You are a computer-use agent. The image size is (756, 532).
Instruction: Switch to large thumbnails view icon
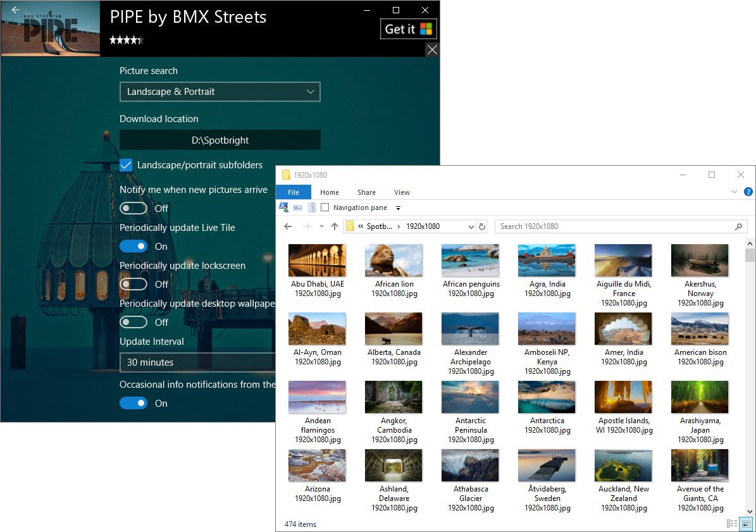coord(746,524)
